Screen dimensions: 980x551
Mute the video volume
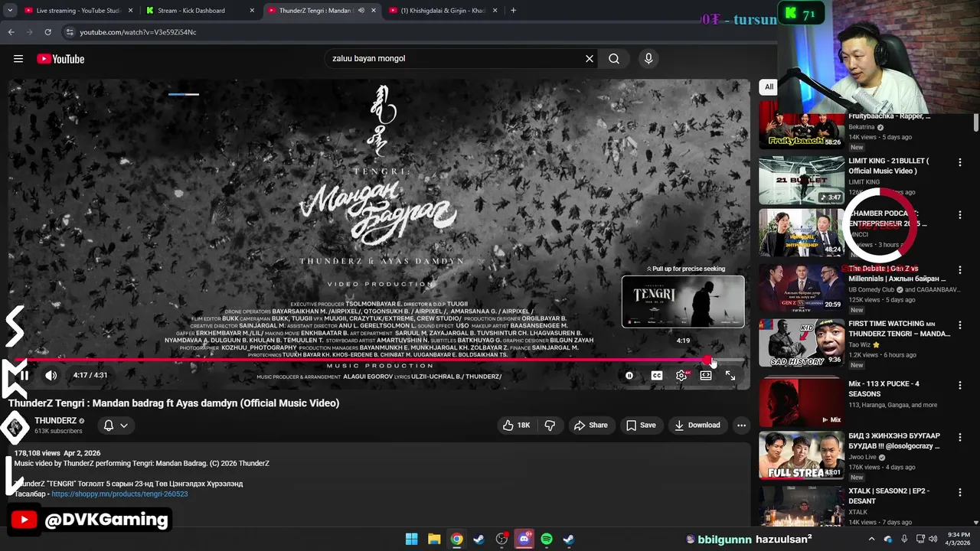click(51, 375)
